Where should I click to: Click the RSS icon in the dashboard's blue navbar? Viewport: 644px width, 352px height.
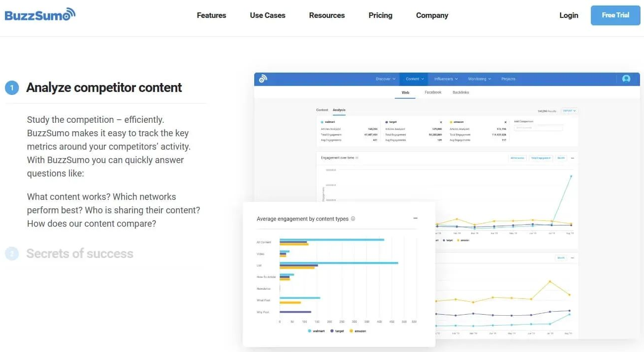[x=263, y=79]
